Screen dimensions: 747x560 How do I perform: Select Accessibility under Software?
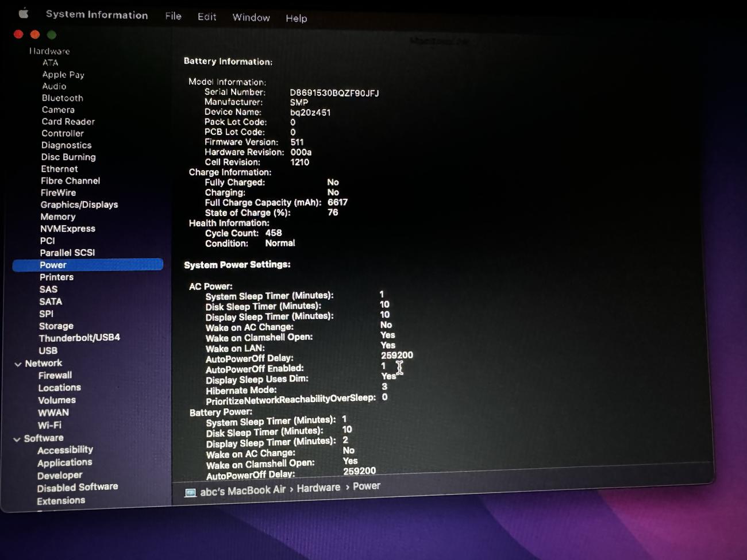coord(65,450)
